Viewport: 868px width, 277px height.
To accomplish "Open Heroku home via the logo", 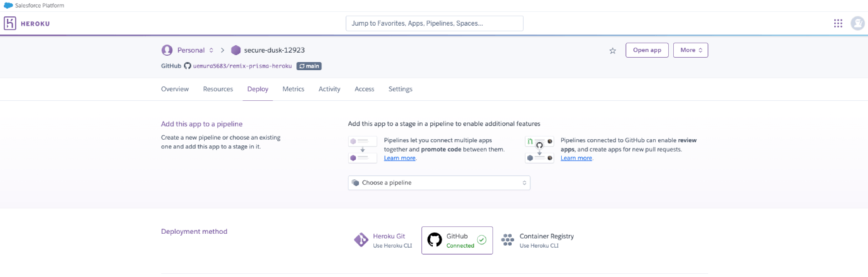I will click(27, 23).
